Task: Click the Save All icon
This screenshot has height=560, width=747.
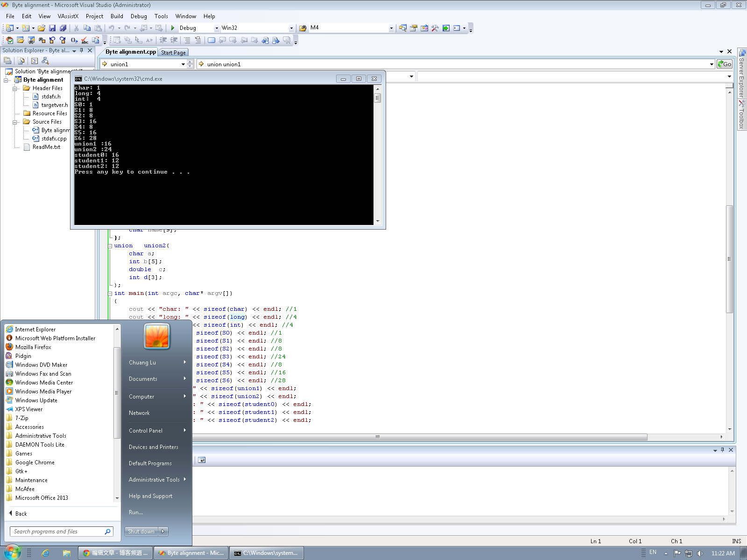Action: [63, 28]
